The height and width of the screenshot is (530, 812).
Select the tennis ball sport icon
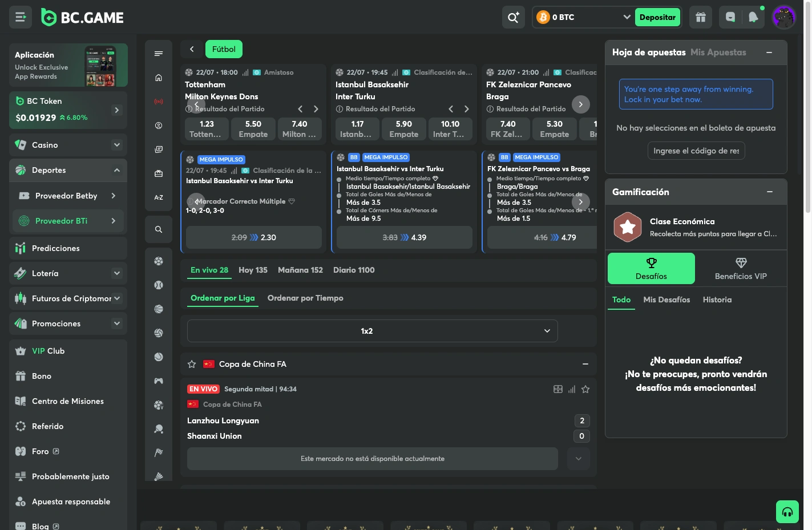click(159, 357)
